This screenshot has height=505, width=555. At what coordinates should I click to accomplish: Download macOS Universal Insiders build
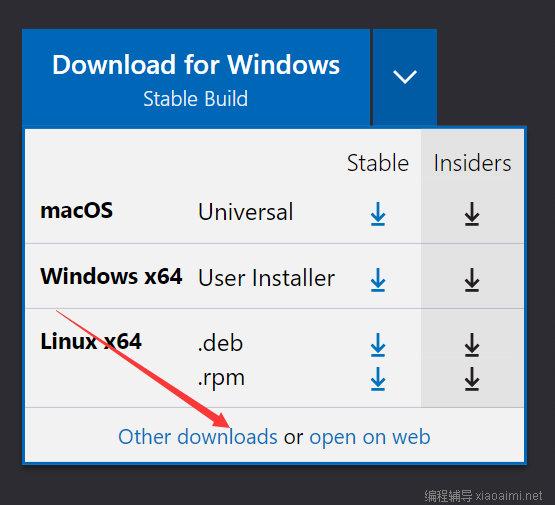pyautogui.click(x=472, y=214)
